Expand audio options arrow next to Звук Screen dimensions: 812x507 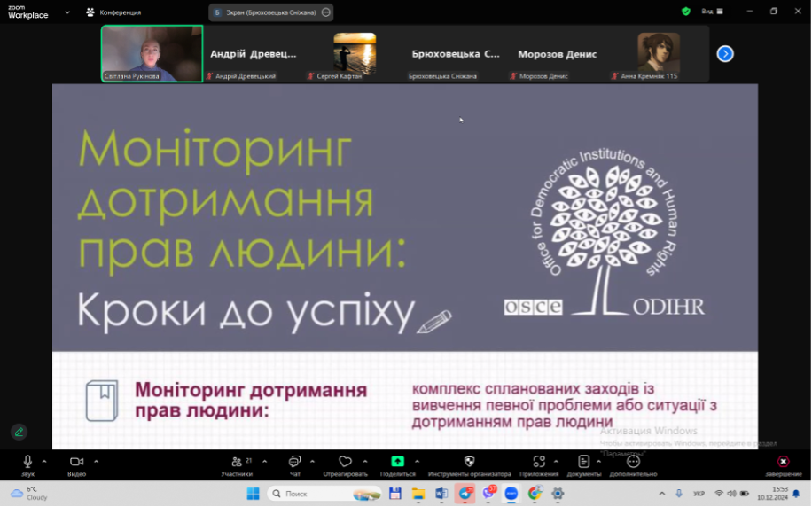coord(44,462)
